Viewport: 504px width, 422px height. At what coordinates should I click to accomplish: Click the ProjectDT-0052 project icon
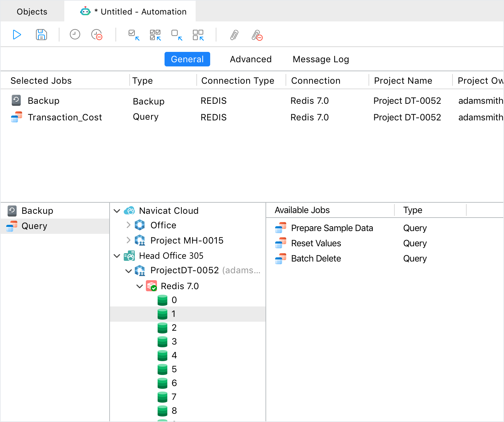pyautogui.click(x=140, y=270)
